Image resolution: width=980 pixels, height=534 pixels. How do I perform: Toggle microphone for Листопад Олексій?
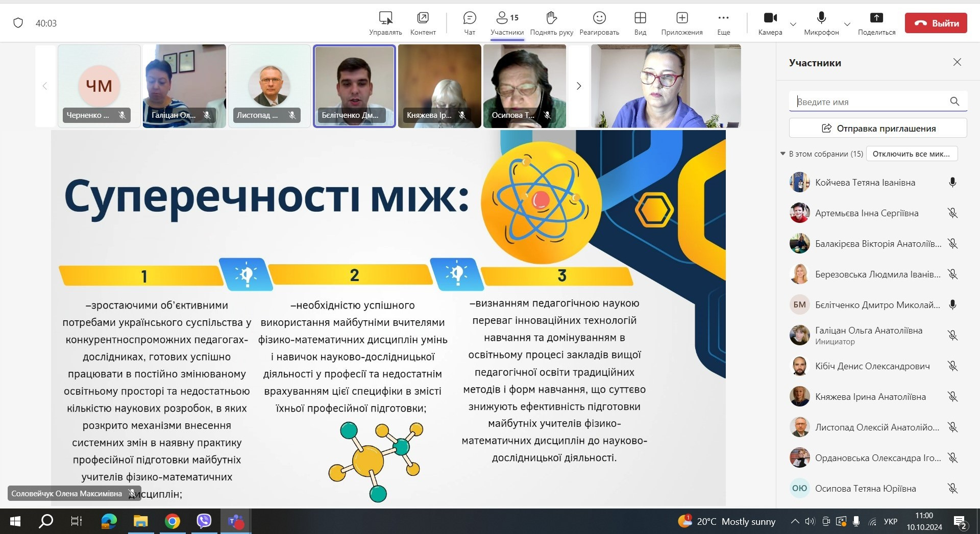[x=952, y=427]
